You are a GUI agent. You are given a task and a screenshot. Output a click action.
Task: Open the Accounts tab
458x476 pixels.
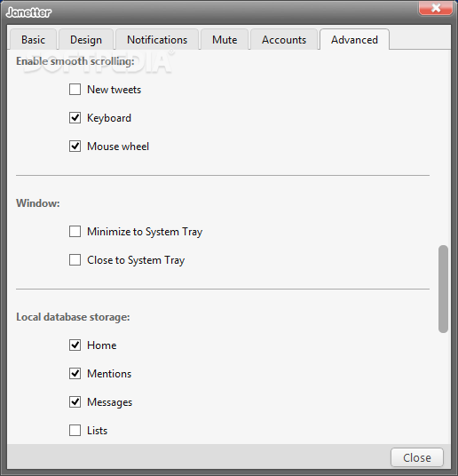click(284, 39)
